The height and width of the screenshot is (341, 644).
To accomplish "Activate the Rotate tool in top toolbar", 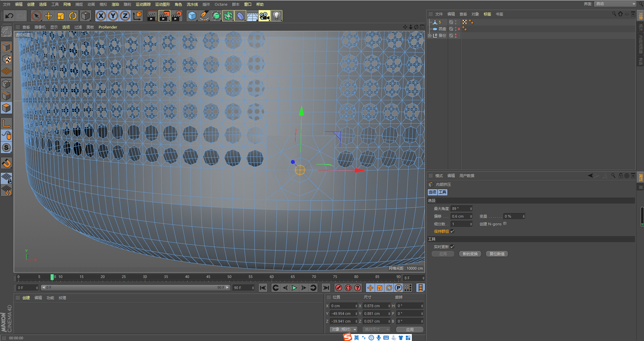I will (73, 16).
